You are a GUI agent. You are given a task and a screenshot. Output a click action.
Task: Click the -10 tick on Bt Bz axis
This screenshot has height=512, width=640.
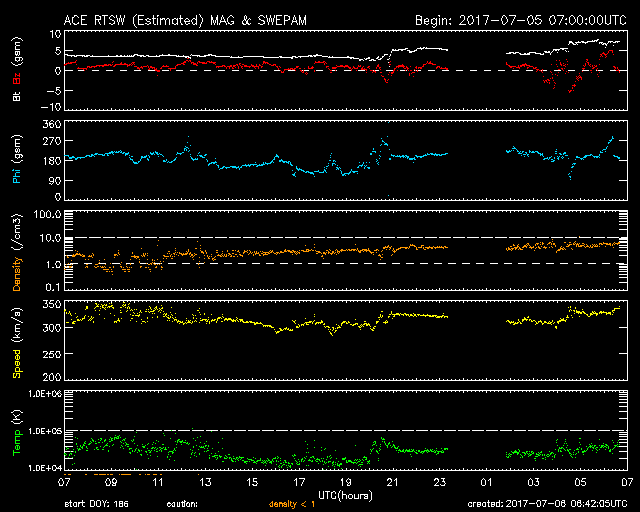click(51, 107)
